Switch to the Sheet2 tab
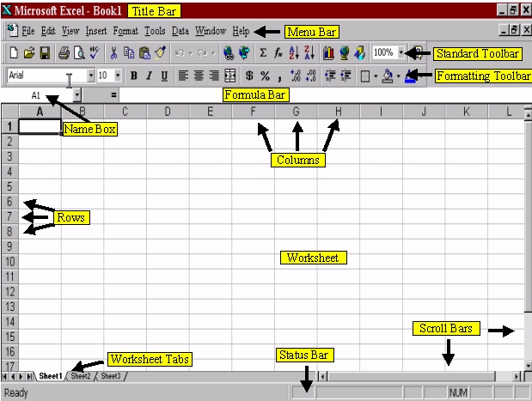The image size is (532, 401). click(81, 376)
